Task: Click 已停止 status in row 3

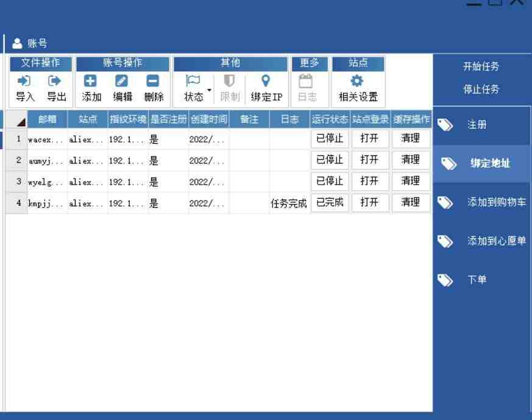Action: click(x=330, y=181)
